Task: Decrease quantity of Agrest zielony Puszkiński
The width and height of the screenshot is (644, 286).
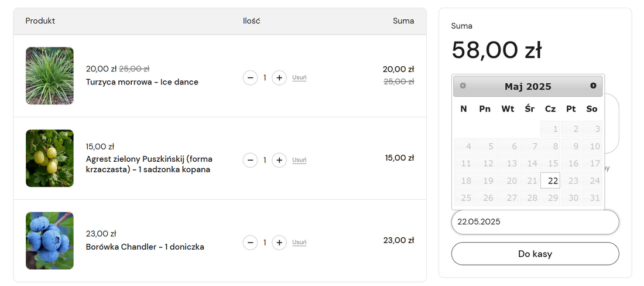Action: tap(250, 160)
